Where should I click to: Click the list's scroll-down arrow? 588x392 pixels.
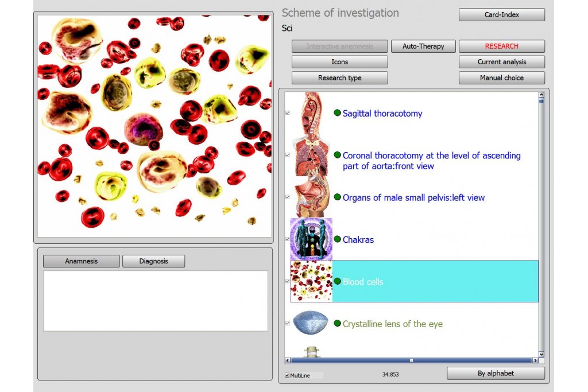tap(541, 355)
